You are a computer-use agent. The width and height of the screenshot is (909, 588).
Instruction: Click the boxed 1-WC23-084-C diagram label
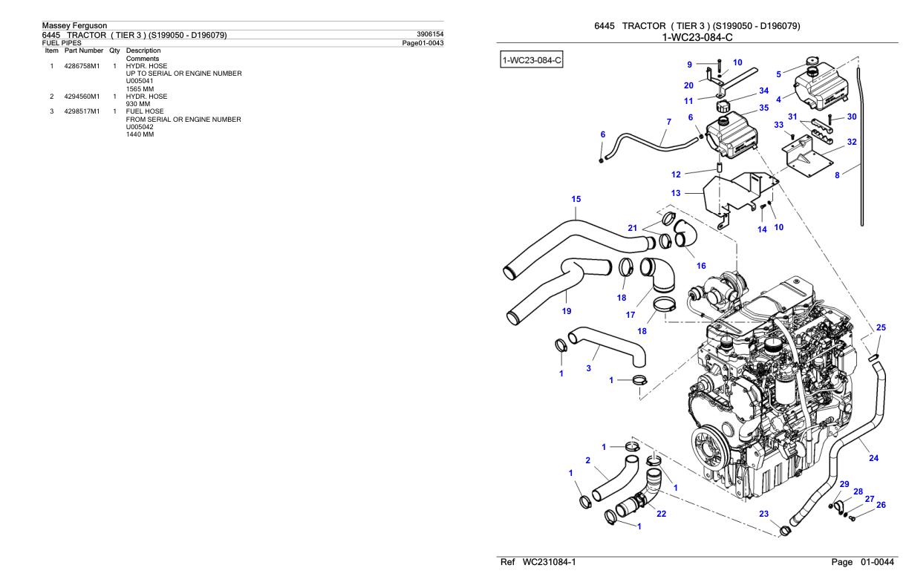[532, 59]
